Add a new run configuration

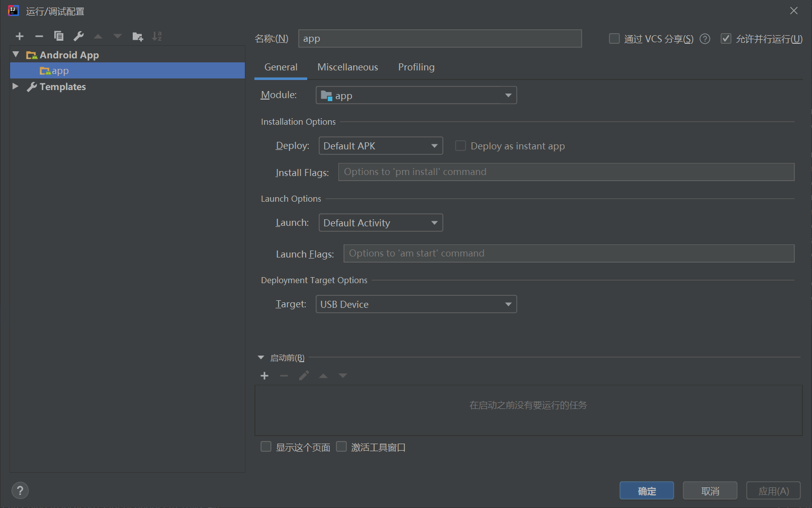[x=20, y=36]
